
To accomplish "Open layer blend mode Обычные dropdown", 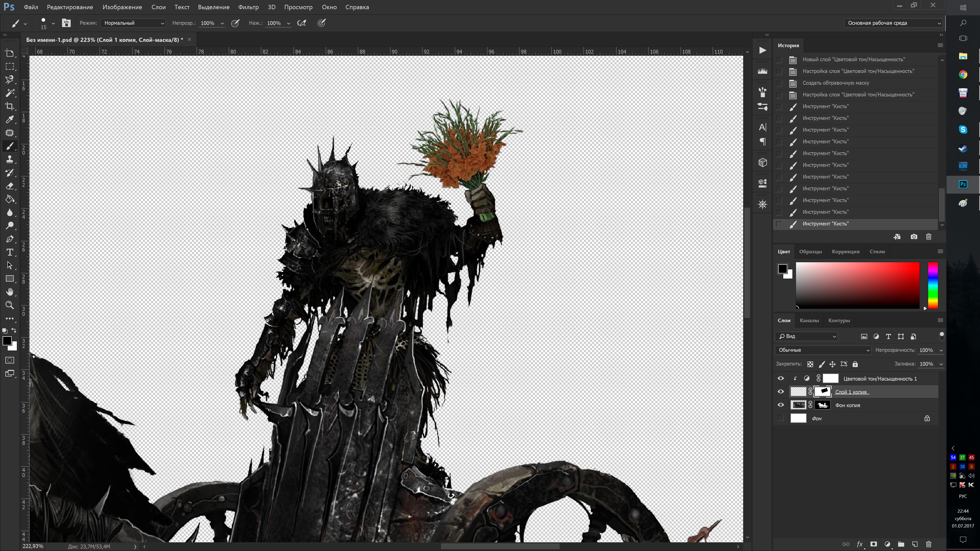I will 823,350.
